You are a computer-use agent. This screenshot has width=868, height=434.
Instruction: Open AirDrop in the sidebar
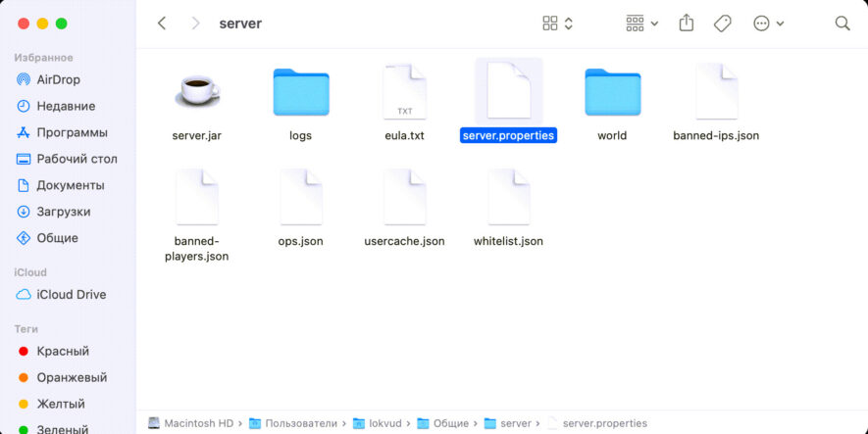[58, 79]
